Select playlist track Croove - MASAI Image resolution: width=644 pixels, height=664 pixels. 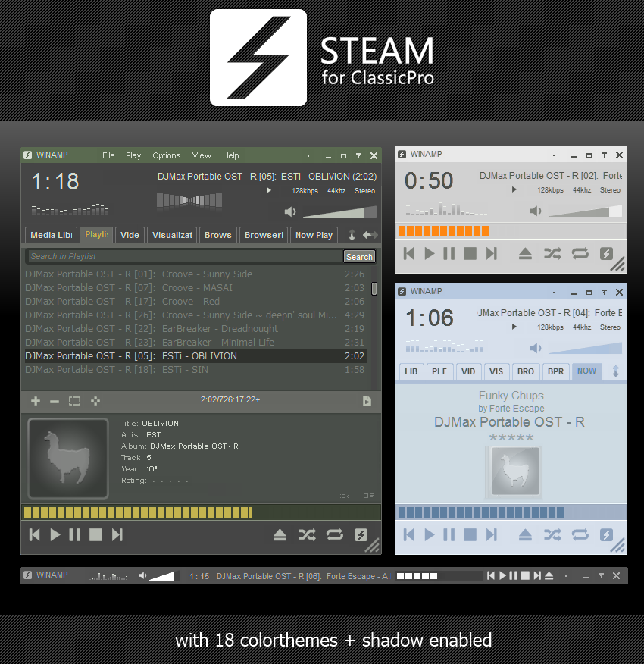tap(195, 287)
